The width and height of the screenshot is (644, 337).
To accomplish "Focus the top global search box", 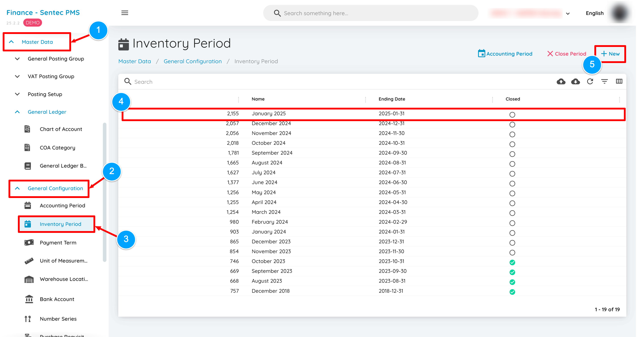I will tap(371, 13).
